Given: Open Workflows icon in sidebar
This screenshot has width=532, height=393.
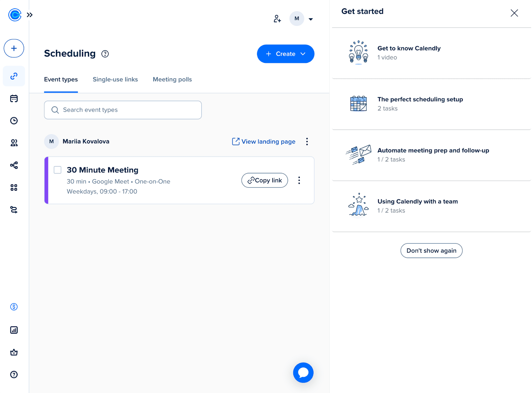Looking at the screenshot, I should point(14,165).
